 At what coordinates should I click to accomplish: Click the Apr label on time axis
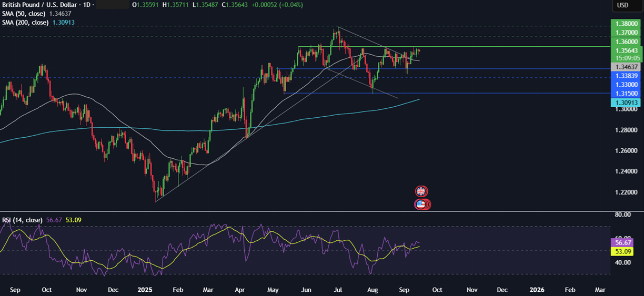point(240,290)
